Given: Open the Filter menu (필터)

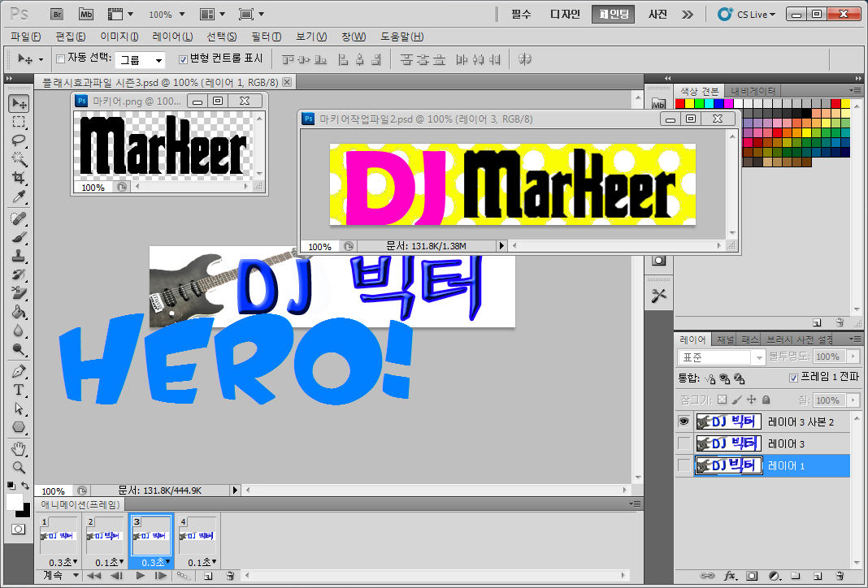Looking at the screenshot, I should tap(267, 37).
